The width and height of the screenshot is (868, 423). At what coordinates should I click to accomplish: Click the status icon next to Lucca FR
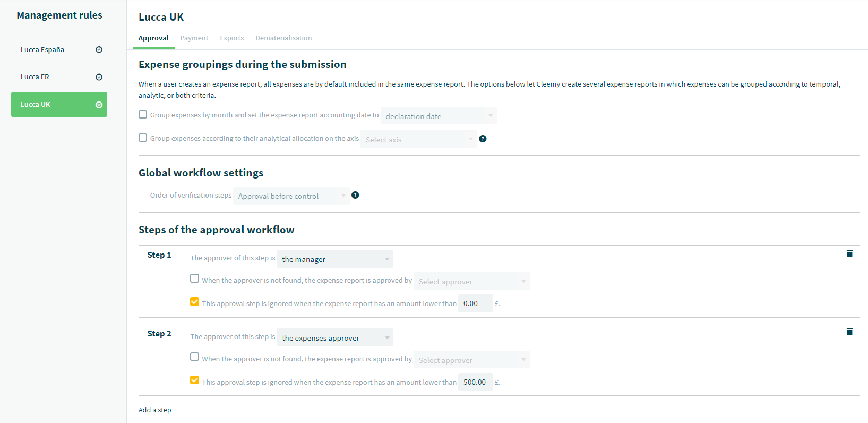(x=99, y=77)
